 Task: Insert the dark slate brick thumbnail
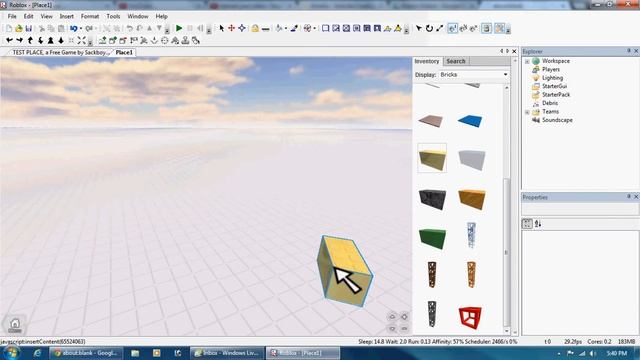(432, 199)
